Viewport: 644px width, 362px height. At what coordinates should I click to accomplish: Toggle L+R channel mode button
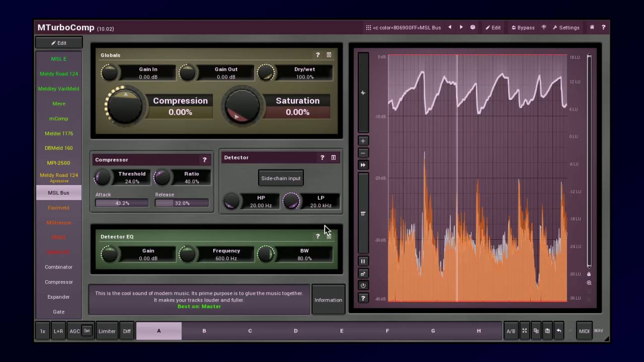pyautogui.click(x=58, y=331)
